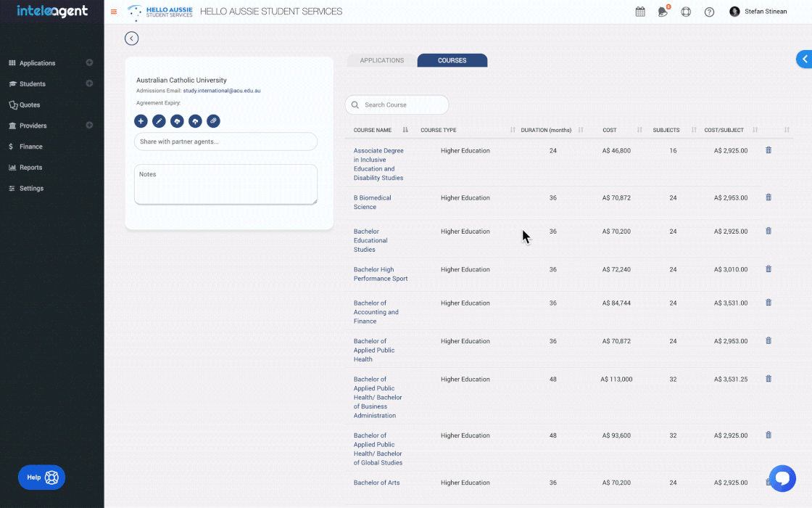Switch to the Applications tab
Screen dimensions: 812x508
pos(382,60)
